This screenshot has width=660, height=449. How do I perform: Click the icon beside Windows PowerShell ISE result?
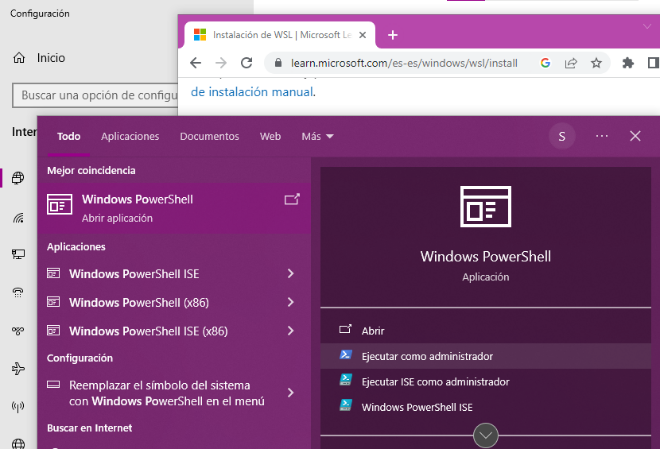point(53,273)
